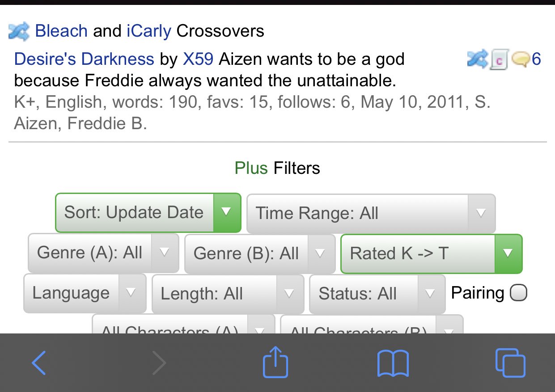
Task: Click the crossover icon beside Bleach heading
Action: (19, 31)
